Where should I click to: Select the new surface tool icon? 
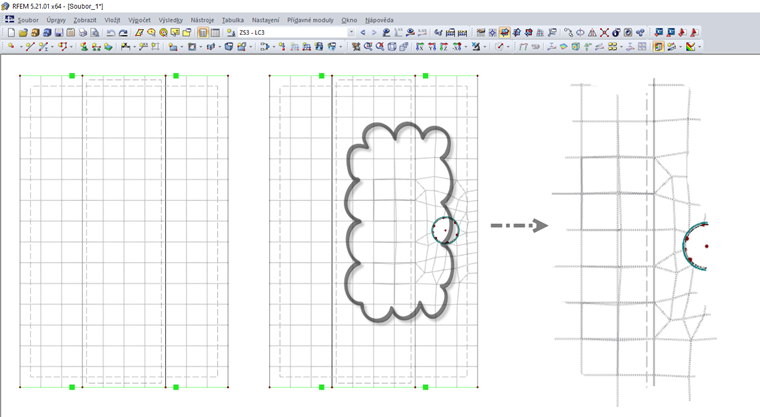[x=172, y=47]
